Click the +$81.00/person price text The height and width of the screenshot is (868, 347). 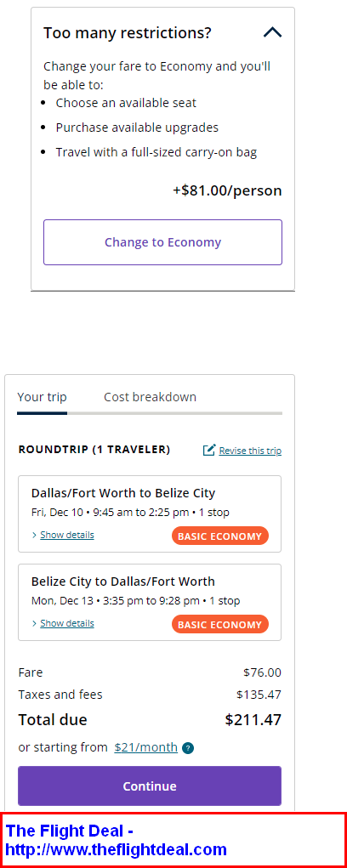pyautogui.click(x=227, y=191)
